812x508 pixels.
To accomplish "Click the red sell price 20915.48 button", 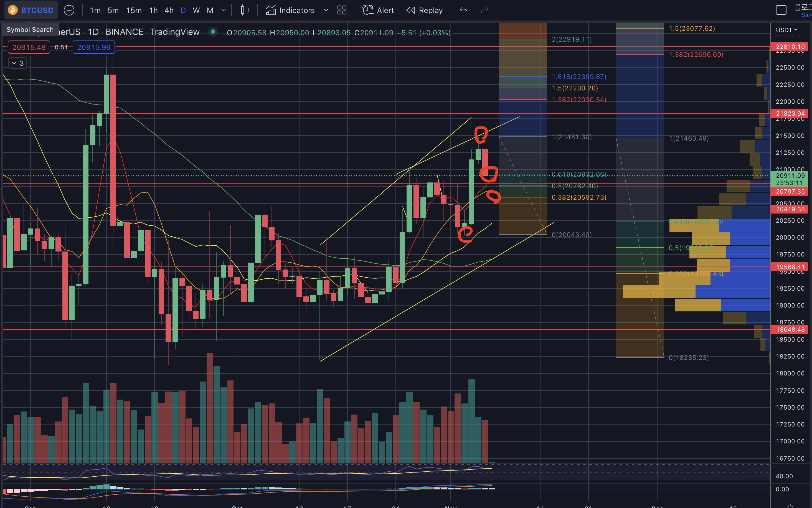I will [x=29, y=47].
